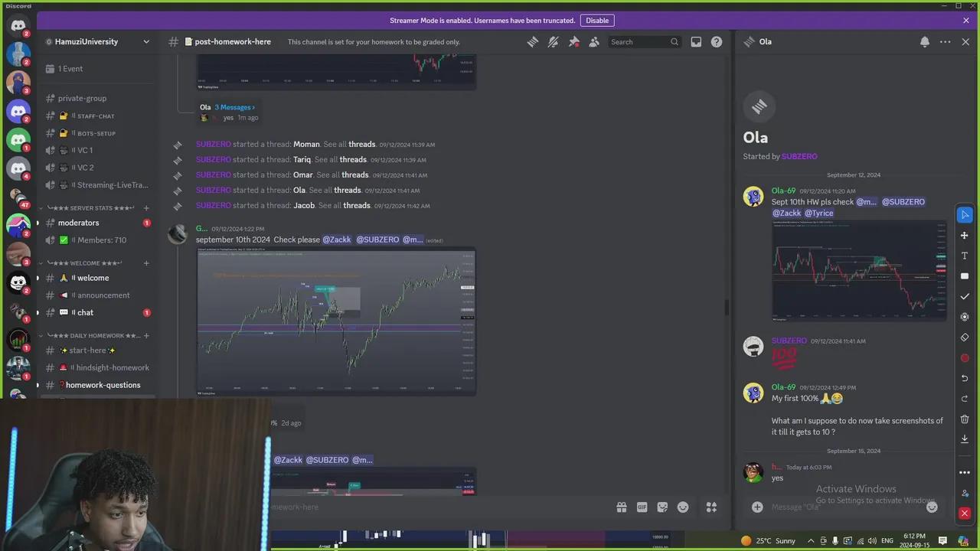This screenshot has width=980, height=551.
Task: Disable Streamer Mode
Action: (x=597, y=20)
